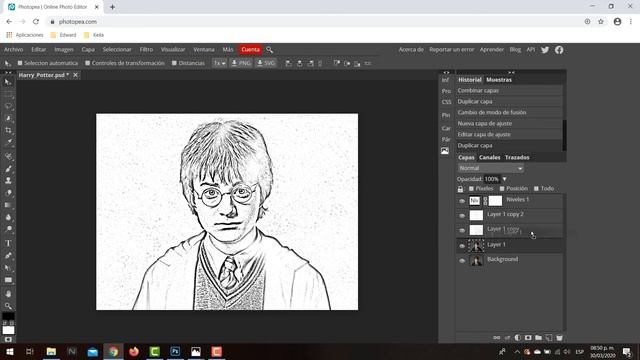Toggle lock Todo checkbox
Screen dimensions: 640x360
(536, 189)
